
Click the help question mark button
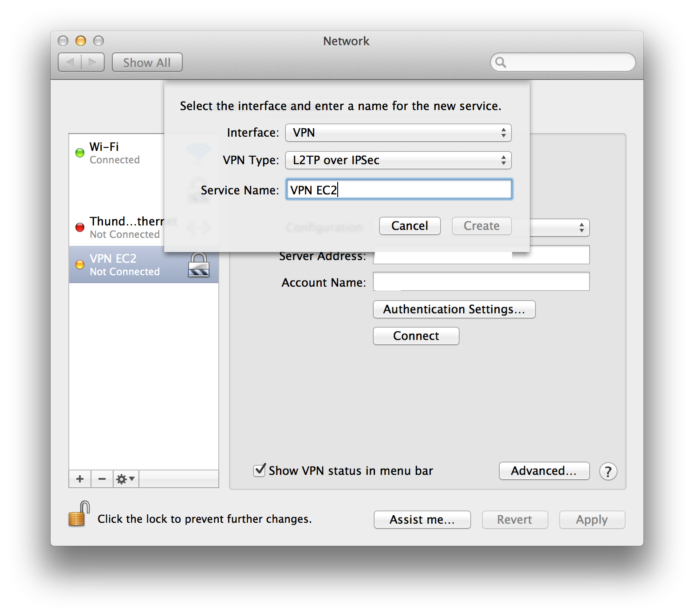point(608,471)
